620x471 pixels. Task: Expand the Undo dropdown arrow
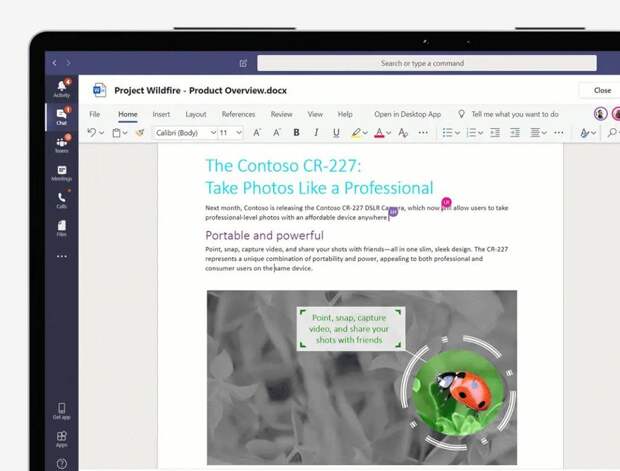pos(102,133)
